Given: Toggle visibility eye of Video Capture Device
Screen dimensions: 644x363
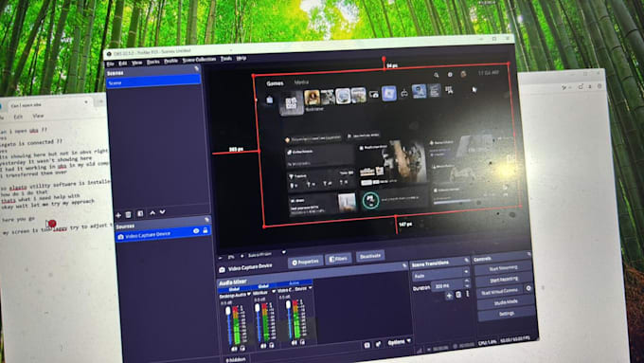Looking at the screenshot, I should (x=196, y=231).
